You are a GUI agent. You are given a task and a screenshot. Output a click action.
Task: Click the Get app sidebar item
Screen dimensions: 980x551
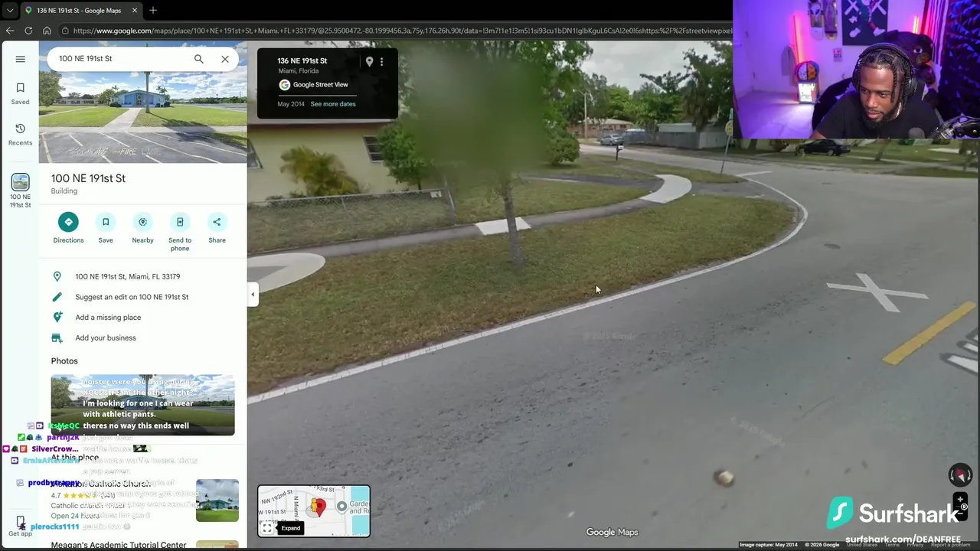point(21,527)
